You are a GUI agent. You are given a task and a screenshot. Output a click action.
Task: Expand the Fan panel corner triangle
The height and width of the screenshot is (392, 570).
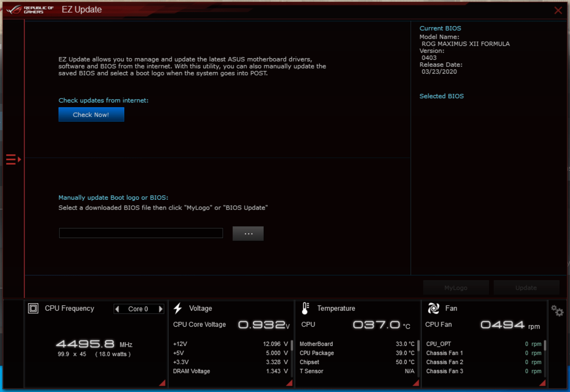[x=542, y=383]
